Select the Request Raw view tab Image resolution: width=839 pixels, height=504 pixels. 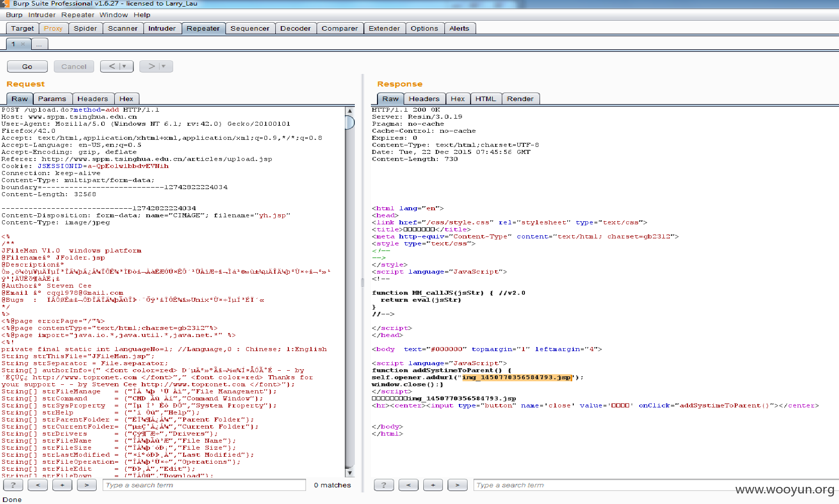pos(20,99)
